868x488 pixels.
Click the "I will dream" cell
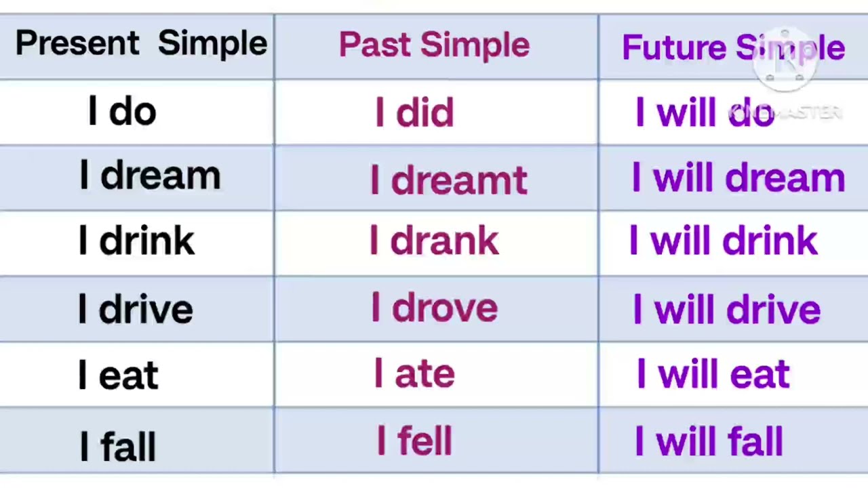click(738, 178)
